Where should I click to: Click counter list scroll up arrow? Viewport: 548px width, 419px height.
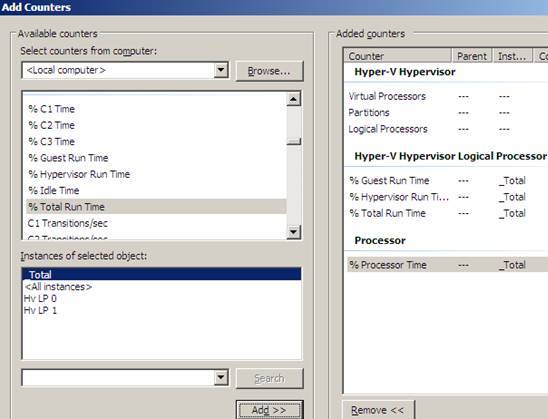[294, 99]
